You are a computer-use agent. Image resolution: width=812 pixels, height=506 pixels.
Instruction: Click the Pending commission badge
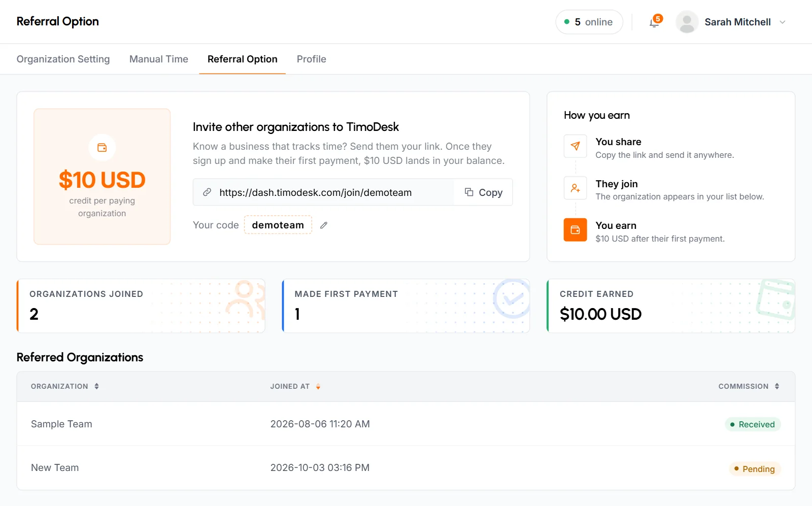(x=755, y=469)
